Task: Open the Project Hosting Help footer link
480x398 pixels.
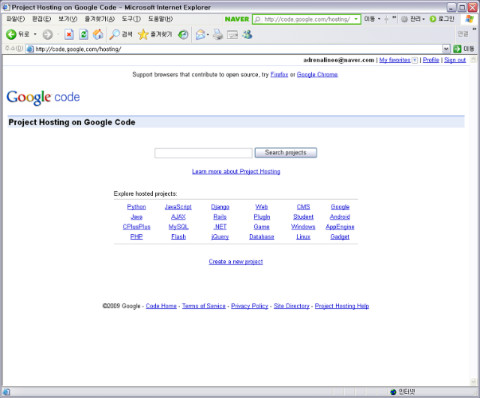Action: pos(342,306)
